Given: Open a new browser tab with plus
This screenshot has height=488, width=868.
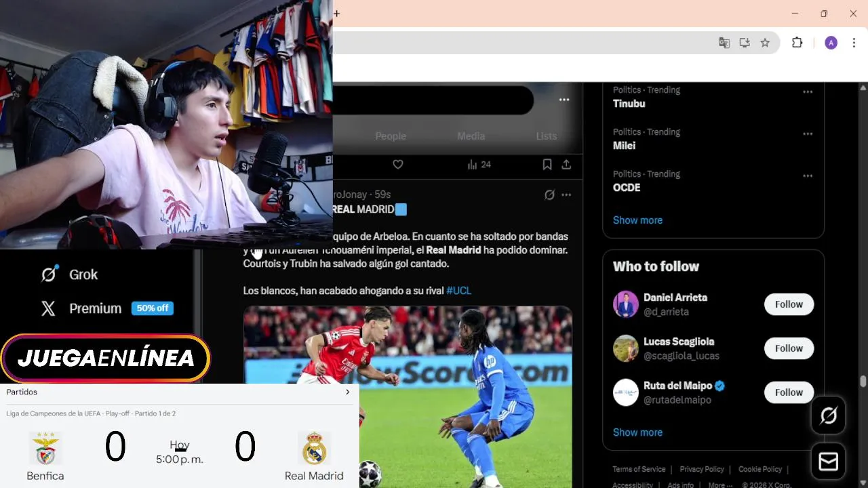Looking at the screenshot, I should click(x=336, y=14).
